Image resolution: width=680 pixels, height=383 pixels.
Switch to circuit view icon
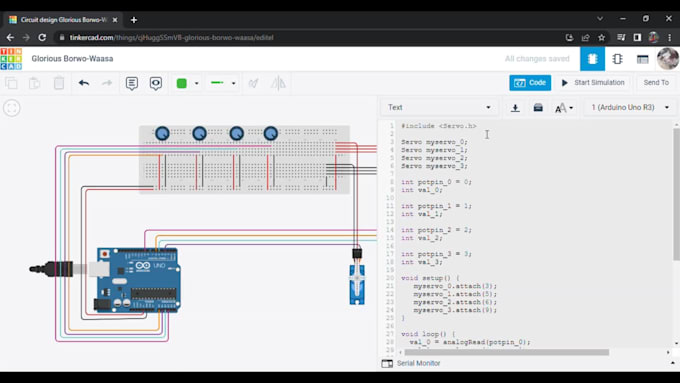click(x=592, y=59)
